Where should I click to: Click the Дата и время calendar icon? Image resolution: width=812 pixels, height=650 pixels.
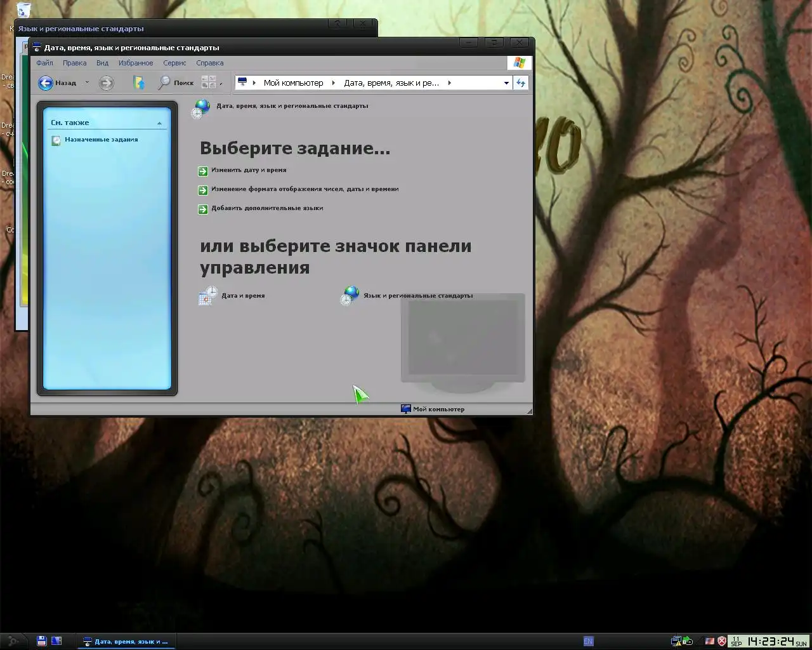tap(208, 296)
